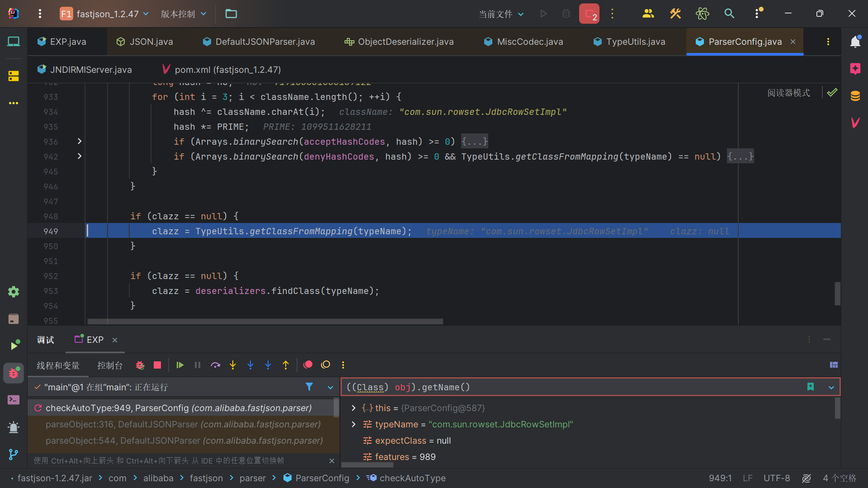Screen dimensions: 868x488
Task: Expand folded block at line 942
Action: click(x=80, y=156)
